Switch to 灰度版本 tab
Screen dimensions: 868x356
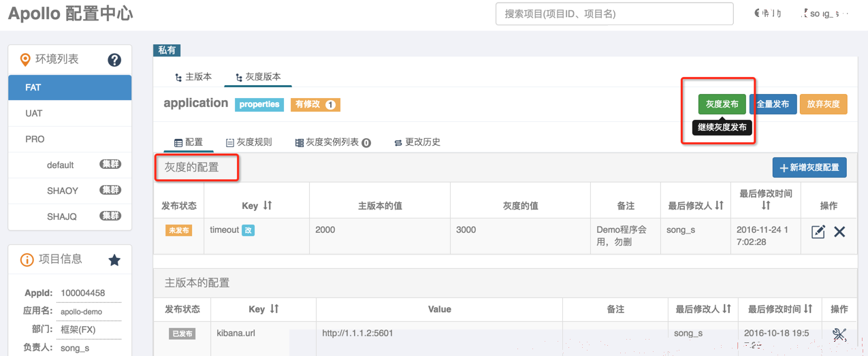[258, 77]
